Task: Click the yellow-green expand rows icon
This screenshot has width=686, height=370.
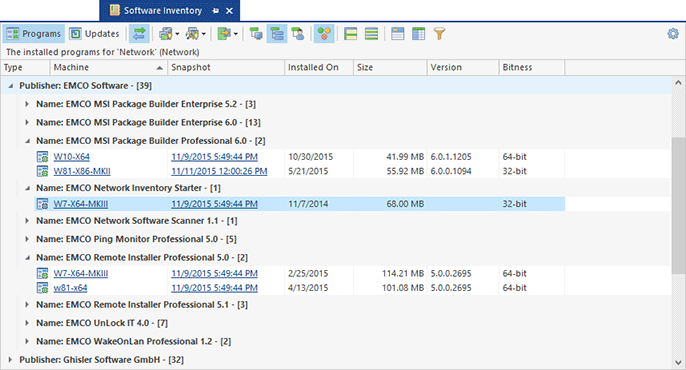Action: (x=350, y=34)
